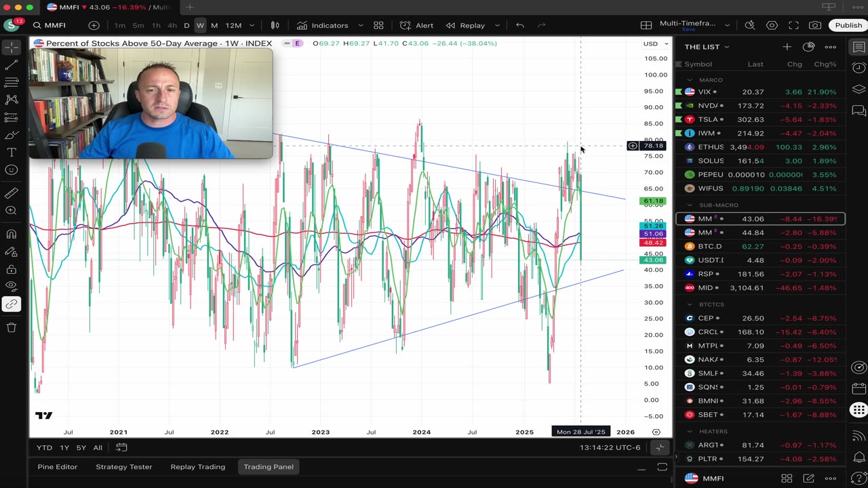
Task: Set the chart range to 5Y
Action: (81, 447)
